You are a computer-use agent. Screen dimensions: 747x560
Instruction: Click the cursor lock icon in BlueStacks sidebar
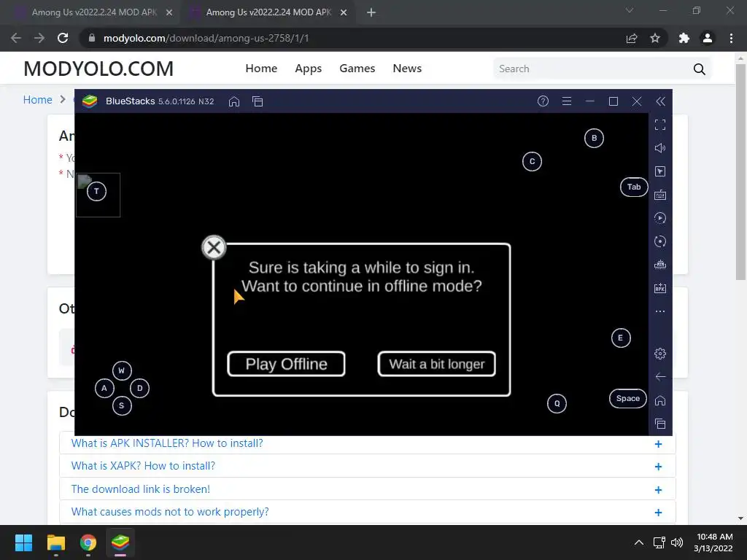click(659, 171)
